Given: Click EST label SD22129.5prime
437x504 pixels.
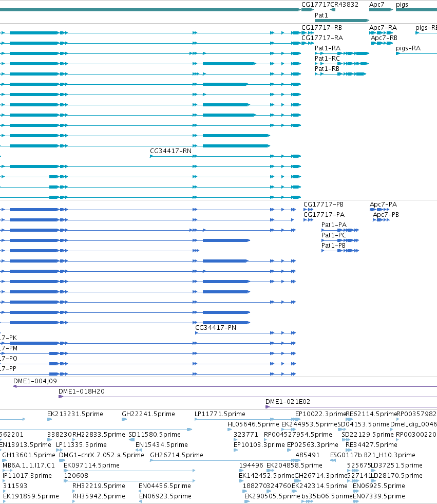Looking at the screenshot, I should pyautogui.click(x=368, y=435).
